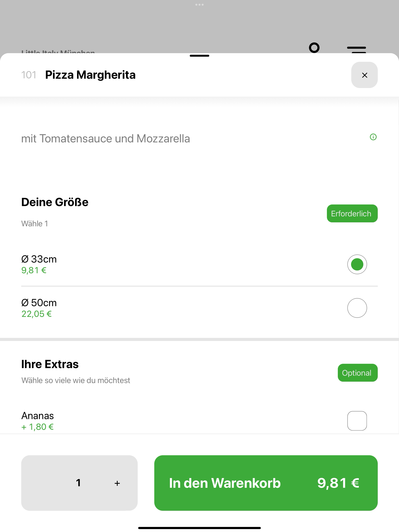The image size is (399, 532).
Task: Tap the circle icon beside the menu
Action: (x=314, y=48)
